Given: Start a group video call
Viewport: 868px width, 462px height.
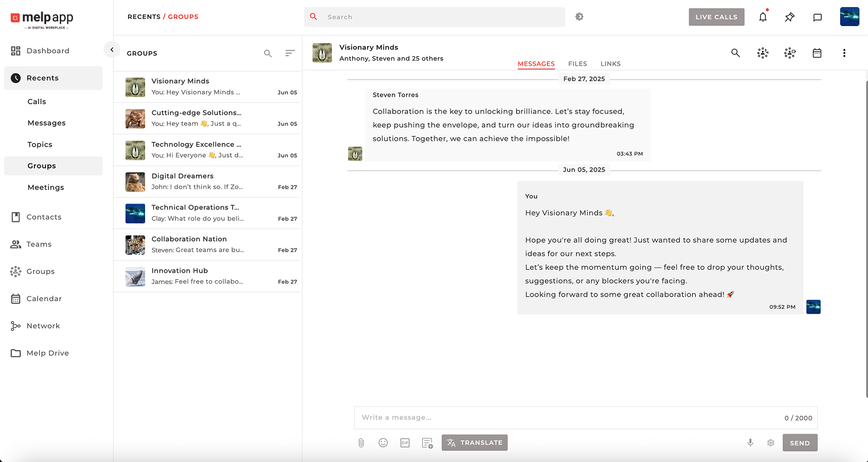Looking at the screenshot, I should pos(790,53).
